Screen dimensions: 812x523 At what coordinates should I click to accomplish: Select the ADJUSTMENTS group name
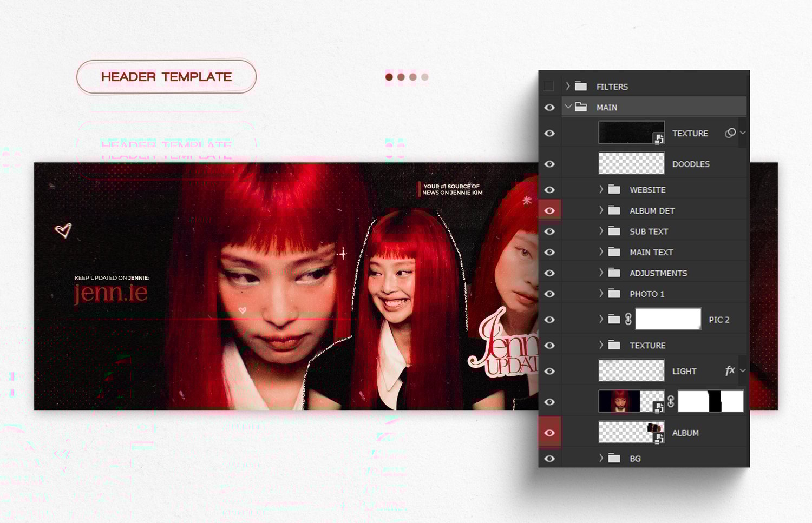[658, 273]
